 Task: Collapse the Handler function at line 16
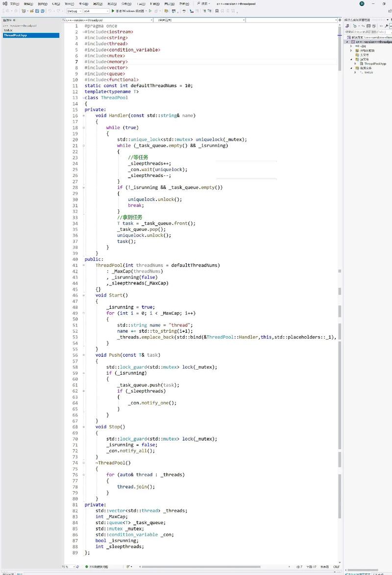(83, 116)
